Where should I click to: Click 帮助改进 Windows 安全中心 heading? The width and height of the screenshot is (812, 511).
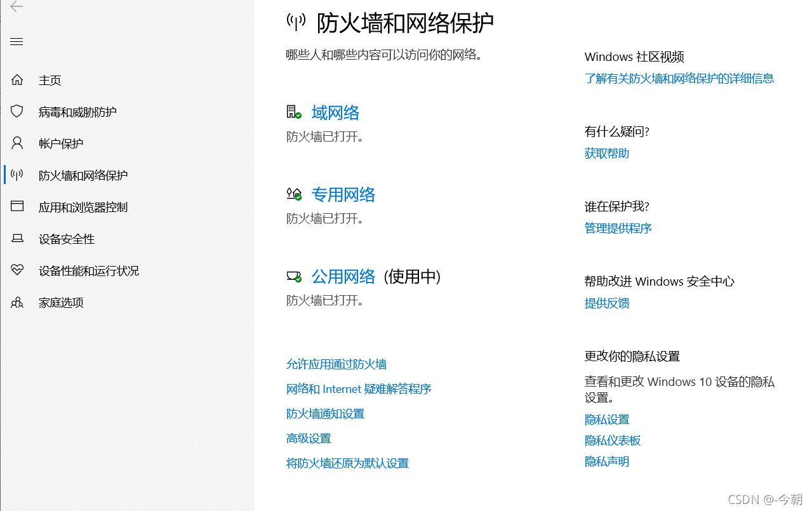(x=660, y=281)
